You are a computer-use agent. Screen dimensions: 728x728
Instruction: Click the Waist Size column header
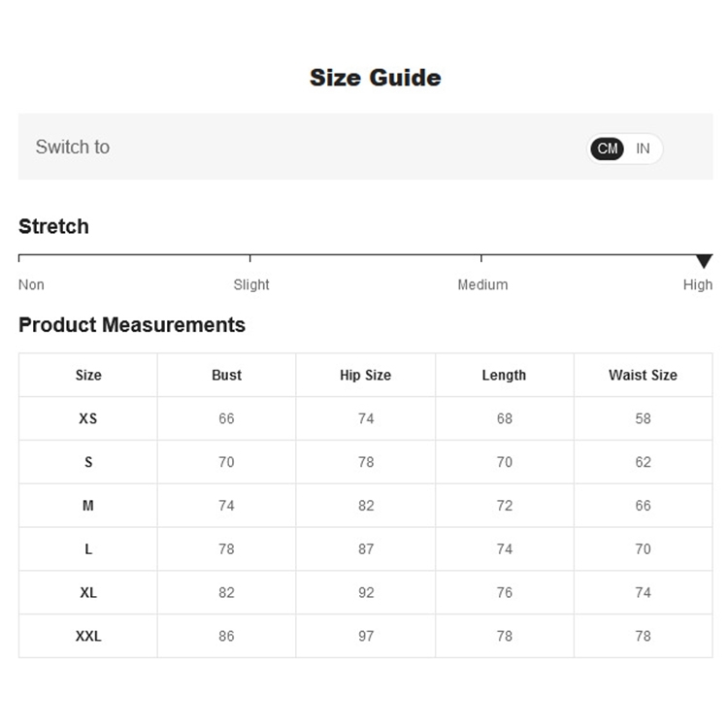643,375
